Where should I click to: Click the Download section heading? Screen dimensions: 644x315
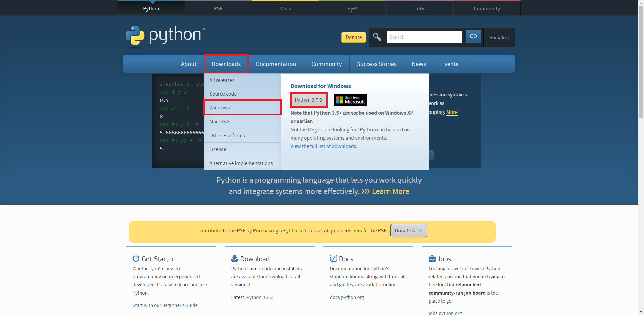(x=255, y=259)
